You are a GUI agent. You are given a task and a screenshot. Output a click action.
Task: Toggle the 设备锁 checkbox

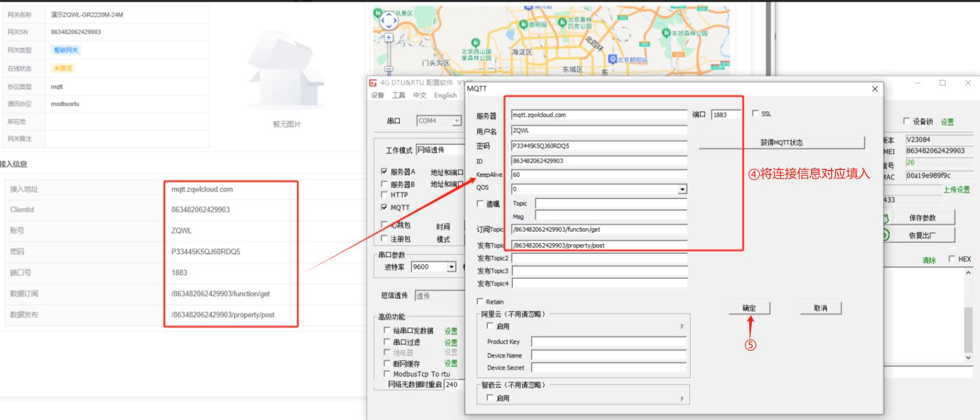coord(906,121)
